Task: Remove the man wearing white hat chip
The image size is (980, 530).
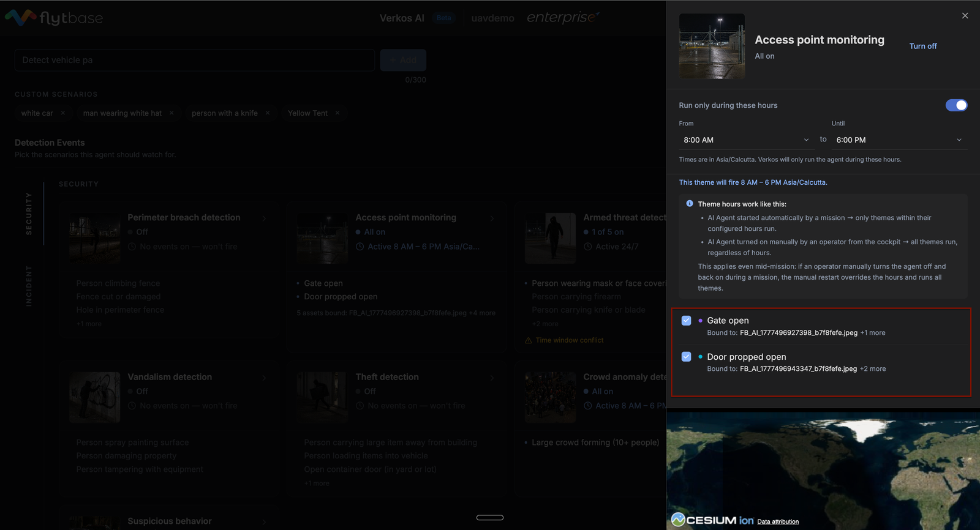Action: click(x=171, y=113)
